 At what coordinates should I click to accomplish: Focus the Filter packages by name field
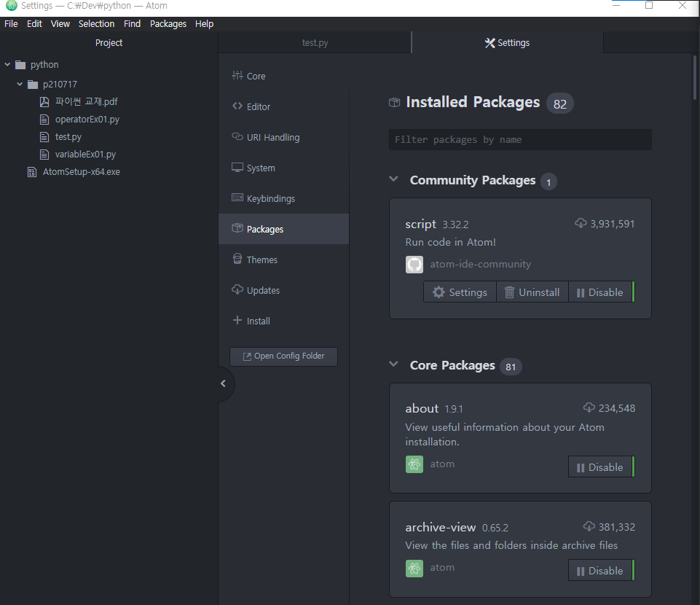520,139
